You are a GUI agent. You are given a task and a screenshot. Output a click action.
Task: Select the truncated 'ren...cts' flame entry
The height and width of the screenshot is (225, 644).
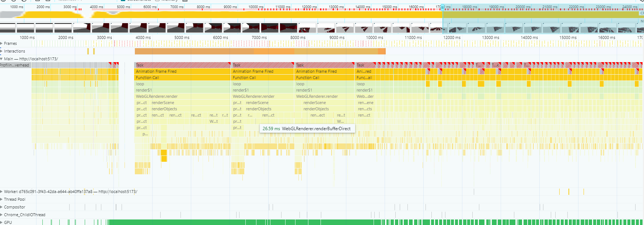tap(366, 109)
